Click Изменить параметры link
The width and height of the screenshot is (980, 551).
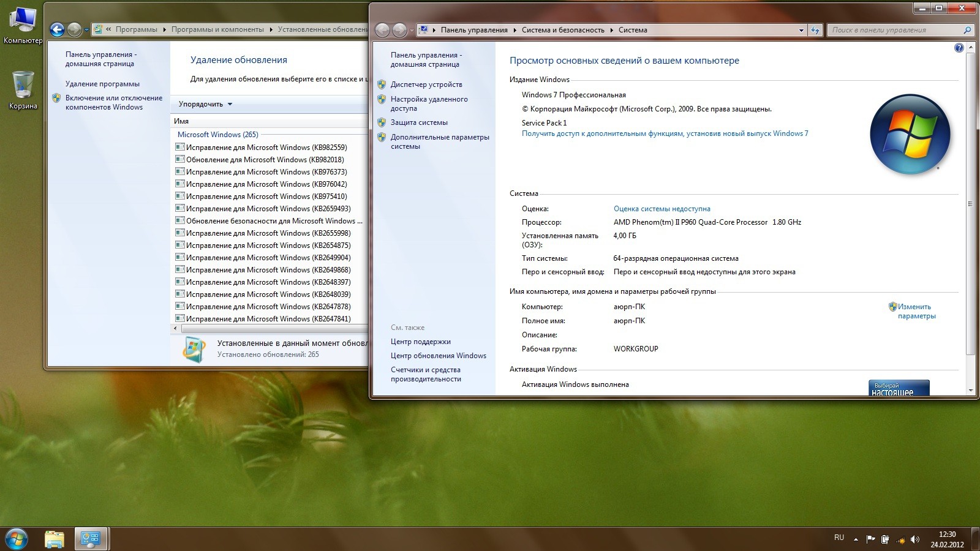point(916,312)
